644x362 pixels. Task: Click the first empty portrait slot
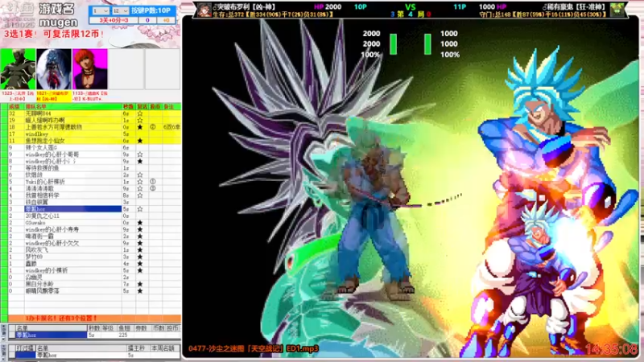point(126,69)
